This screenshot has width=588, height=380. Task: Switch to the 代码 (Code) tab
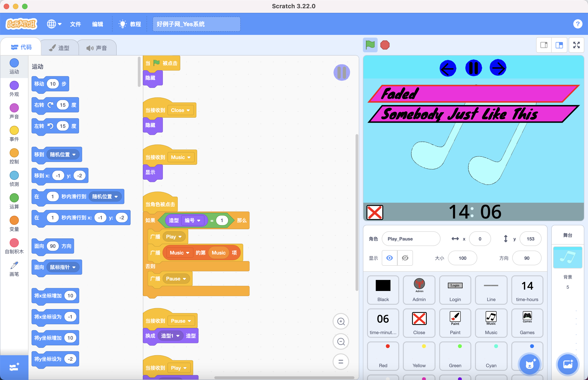(21, 47)
